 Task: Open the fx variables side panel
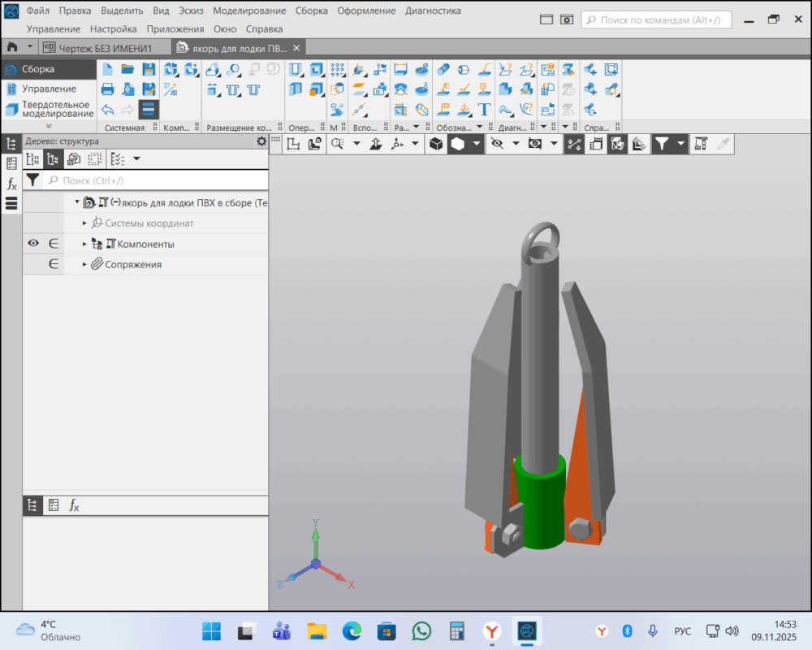(11, 184)
